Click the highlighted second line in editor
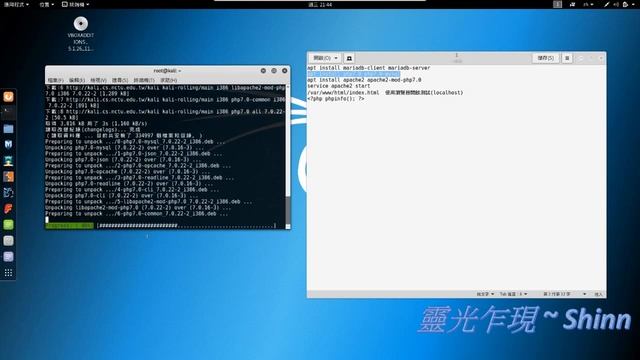The height and width of the screenshot is (360, 640). 353,74
